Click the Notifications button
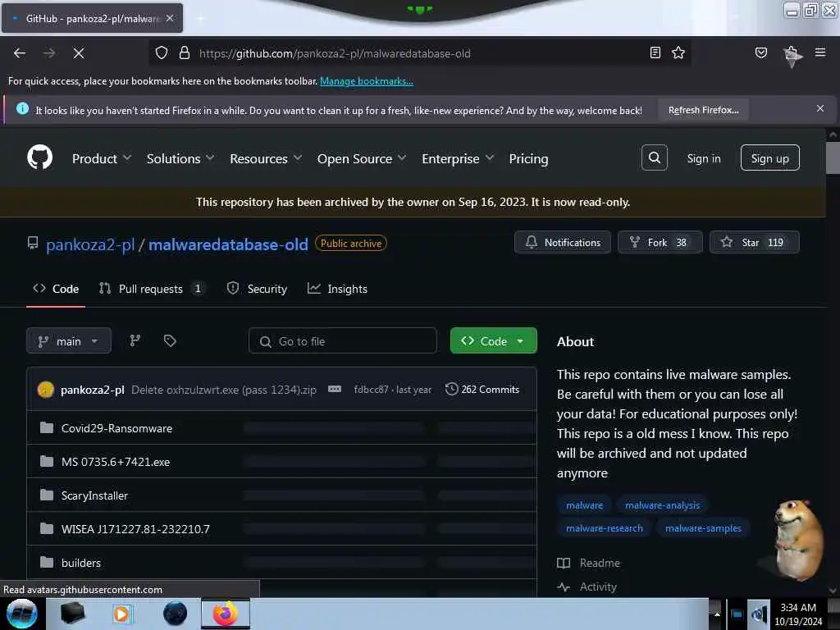The image size is (840, 630). [x=563, y=242]
